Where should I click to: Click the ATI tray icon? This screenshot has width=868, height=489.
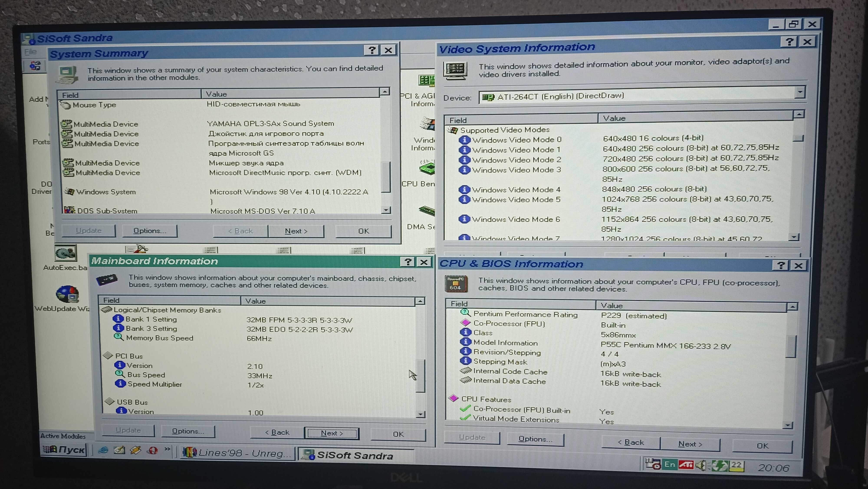686,465
